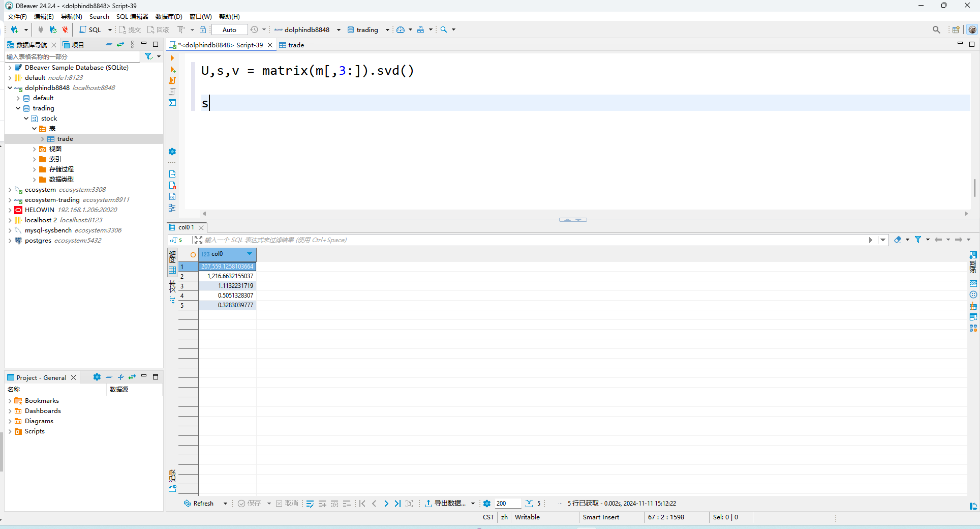Open result panel gear configuration icon
The width and height of the screenshot is (980, 529).
point(486,504)
